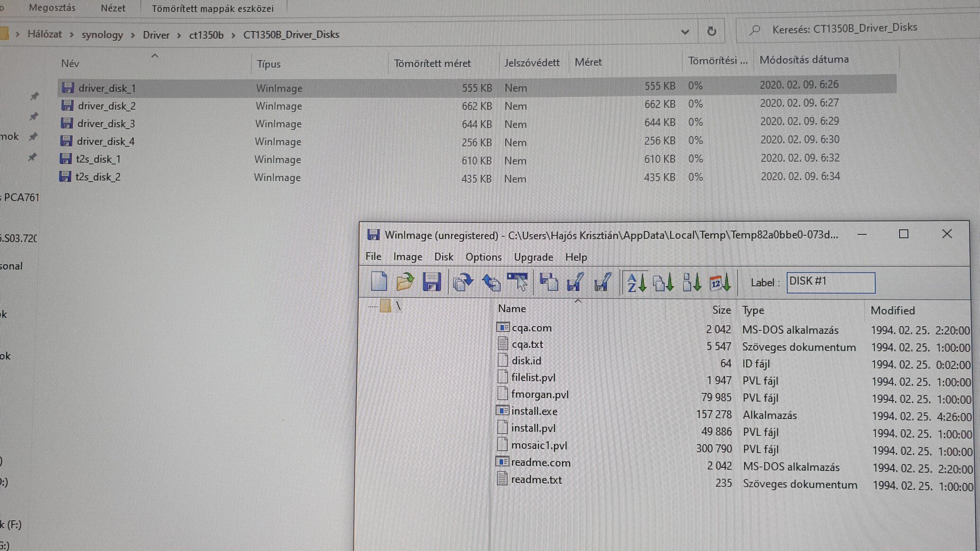Switch to the Nézet ribbon tab
The image size is (980, 551).
tap(113, 8)
